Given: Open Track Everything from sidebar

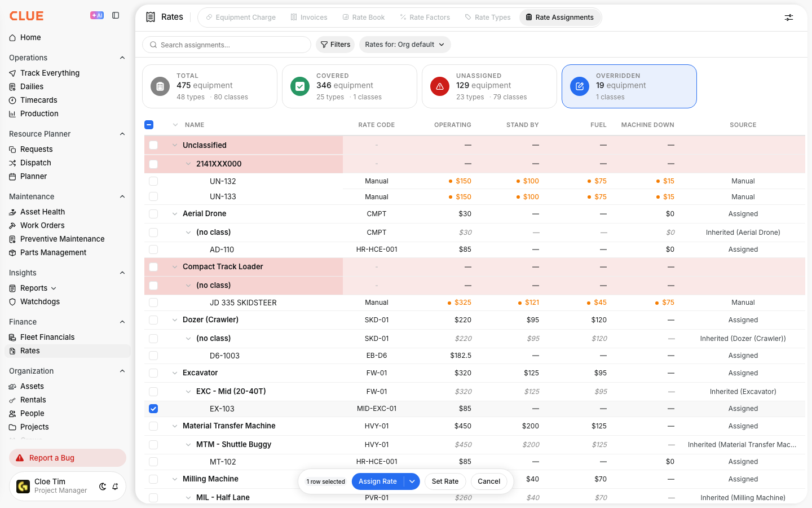Looking at the screenshot, I should 50,73.
